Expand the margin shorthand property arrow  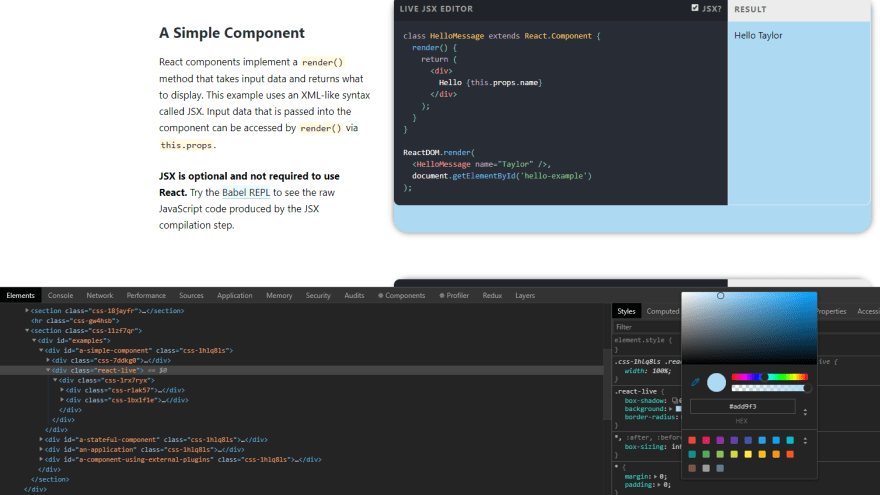(656, 476)
